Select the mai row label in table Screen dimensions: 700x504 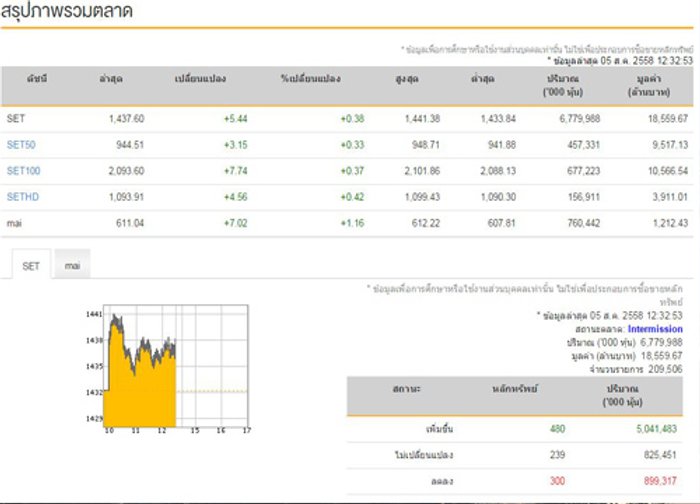click(x=14, y=223)
